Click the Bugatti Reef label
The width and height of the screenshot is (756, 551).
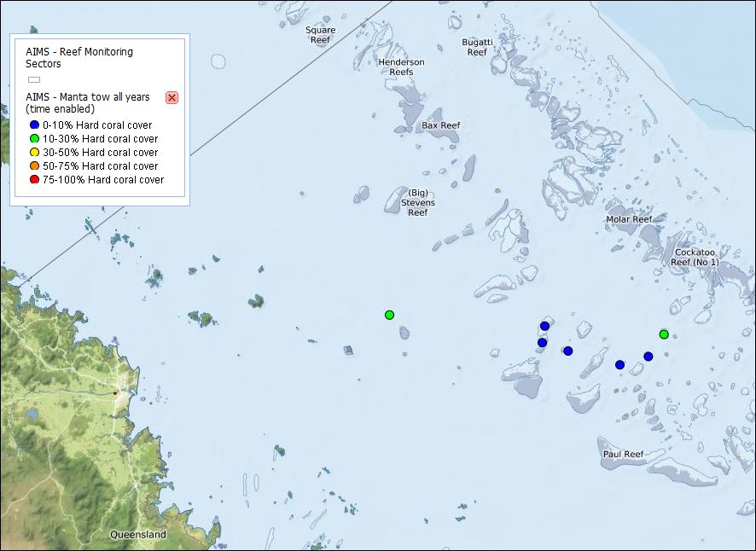point(477,47)
